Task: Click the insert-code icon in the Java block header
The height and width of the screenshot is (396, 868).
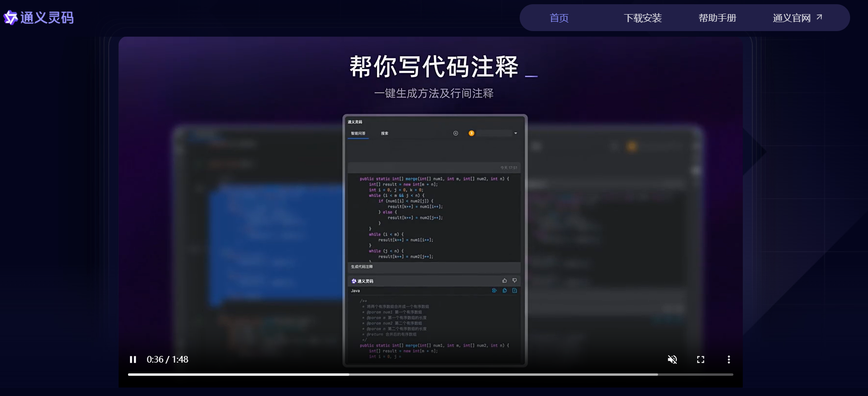Action: click(x=494, y=291)
